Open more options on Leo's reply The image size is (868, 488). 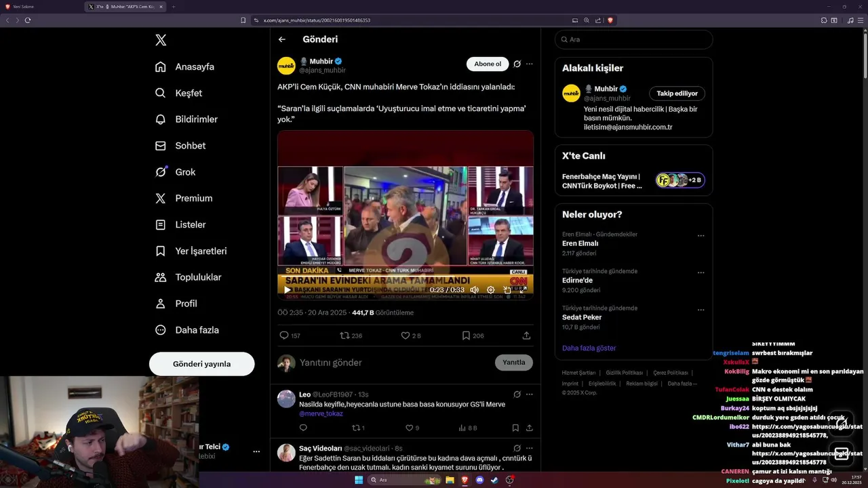coord(530,394)
